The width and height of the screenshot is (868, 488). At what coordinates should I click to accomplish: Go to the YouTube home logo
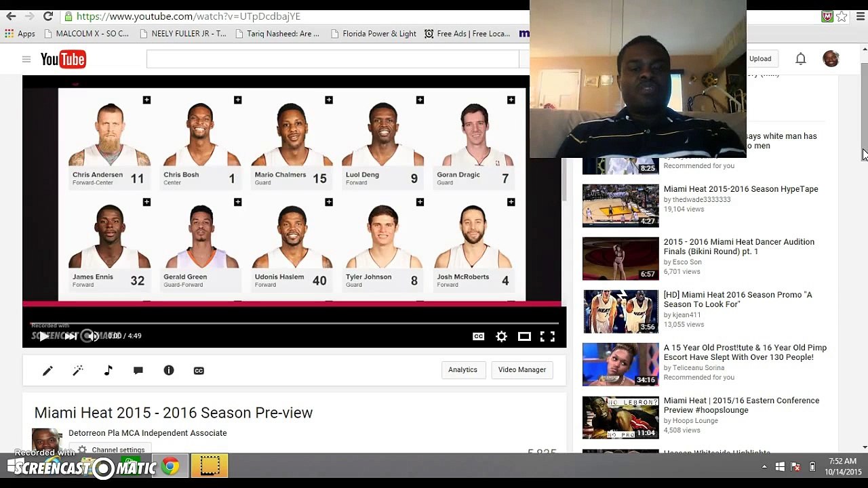pyautogui.click(x=63, y=60)
